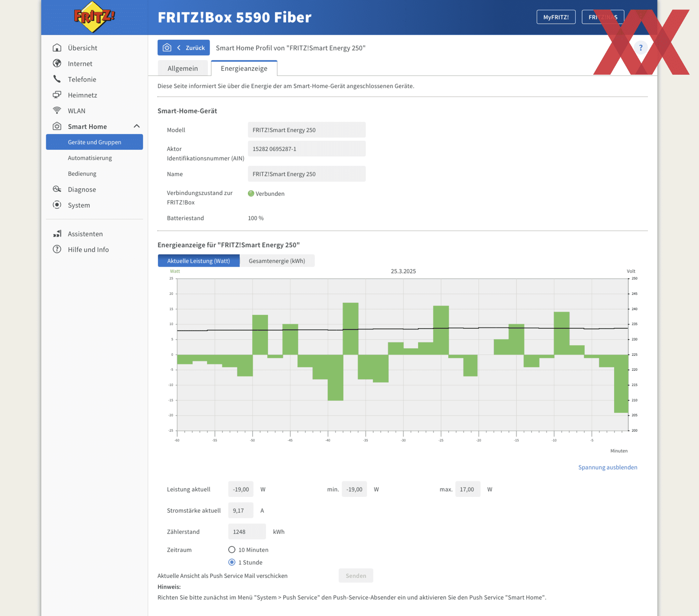Click the FRITZ! logo
The height and width of the screenshot is (616, 699).
tap(94, 17)
